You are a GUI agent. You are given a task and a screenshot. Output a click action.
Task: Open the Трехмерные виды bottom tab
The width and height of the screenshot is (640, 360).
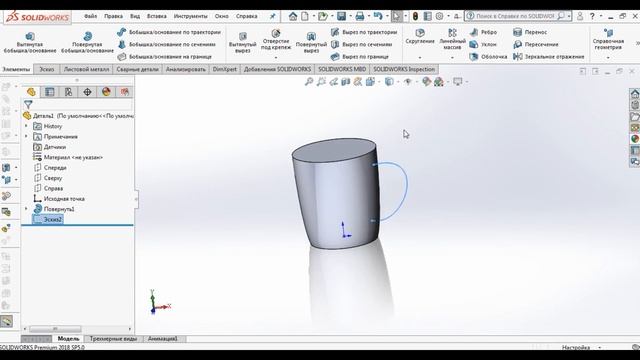click(x=113, y=339)
